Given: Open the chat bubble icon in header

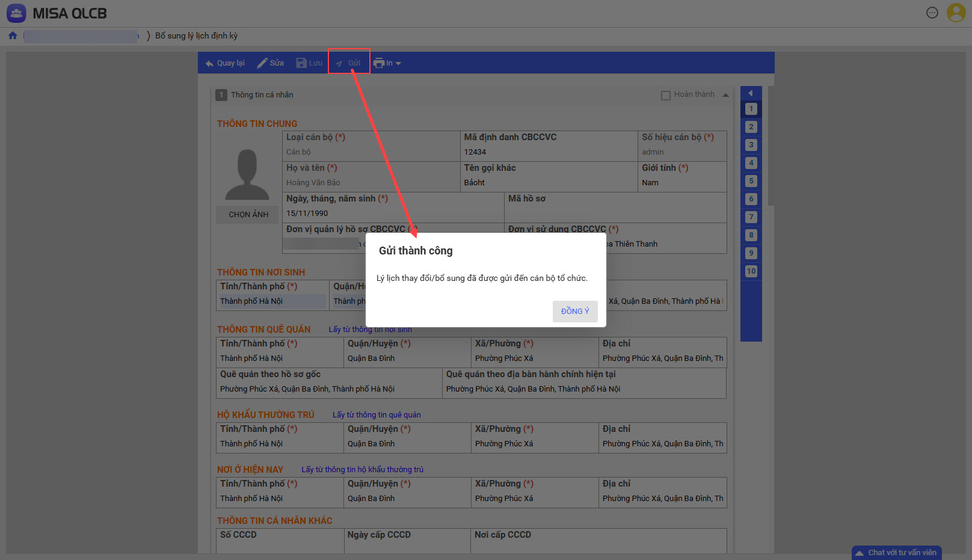Looking at the screenshot, I should pyautogui.click(x=932, y=13).
